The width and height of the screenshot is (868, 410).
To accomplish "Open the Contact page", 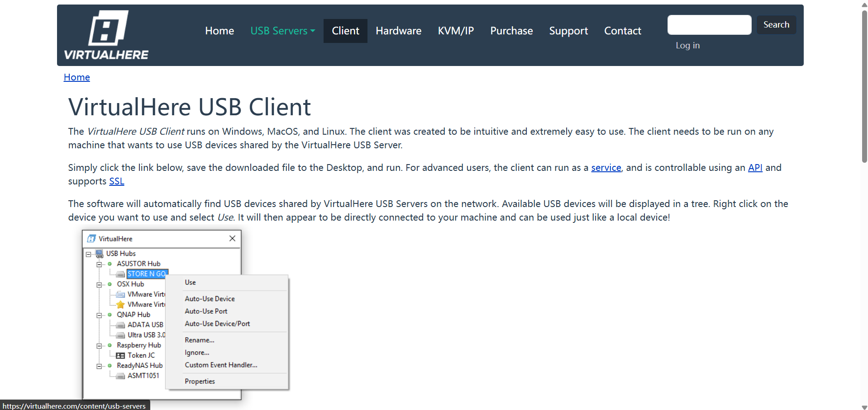I will coord(622,31).
